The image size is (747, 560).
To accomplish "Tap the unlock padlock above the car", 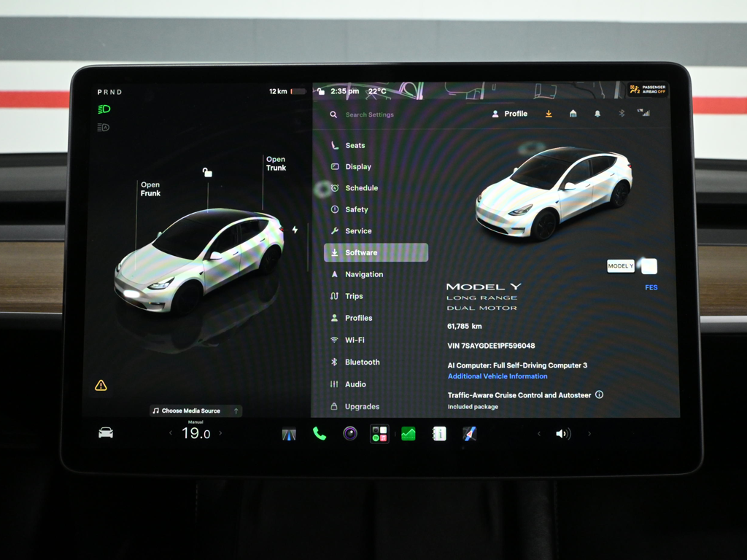I will tap(207, 172).
